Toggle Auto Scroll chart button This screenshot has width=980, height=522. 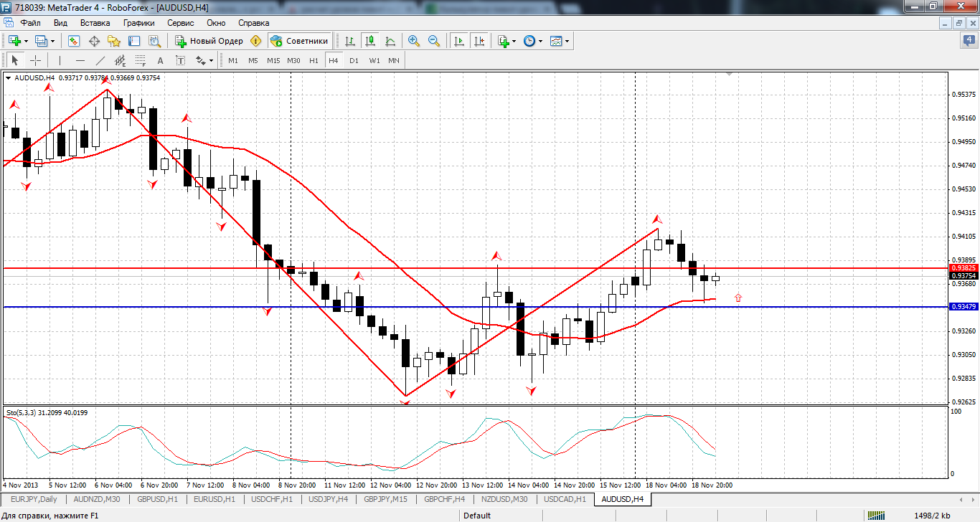pos(458,41)
